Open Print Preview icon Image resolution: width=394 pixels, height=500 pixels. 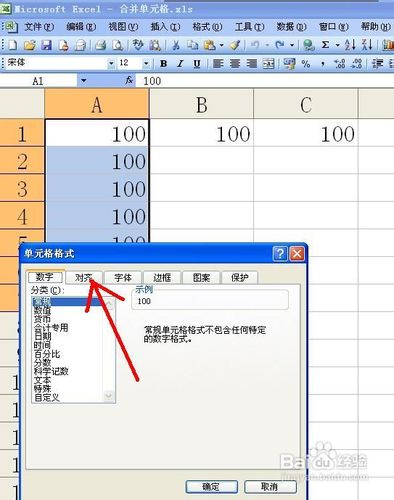[118, 45]
